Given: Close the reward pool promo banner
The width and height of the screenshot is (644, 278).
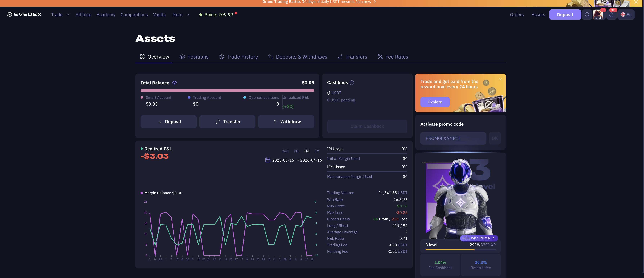Looking at the screenshot, I should coord(500,79).
